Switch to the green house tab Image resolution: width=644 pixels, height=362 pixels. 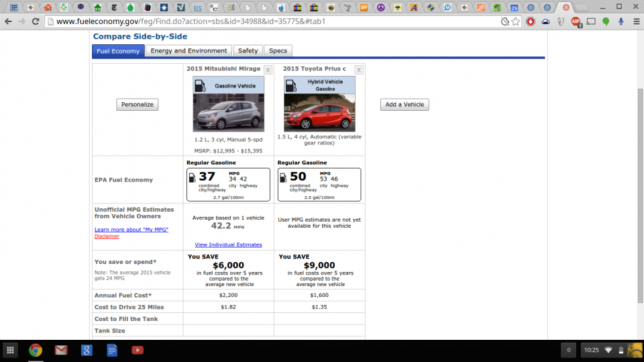click(x=97, y=7)
